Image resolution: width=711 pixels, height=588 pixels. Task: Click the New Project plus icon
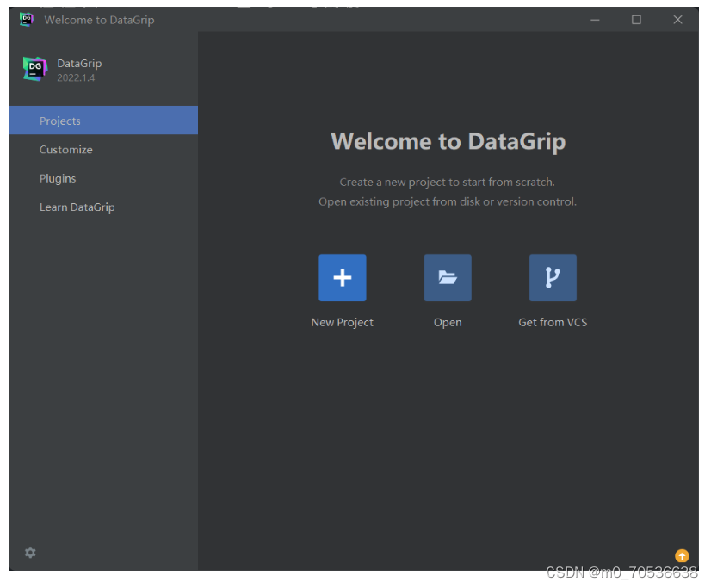pyautogui.click(x=343, y=277)
